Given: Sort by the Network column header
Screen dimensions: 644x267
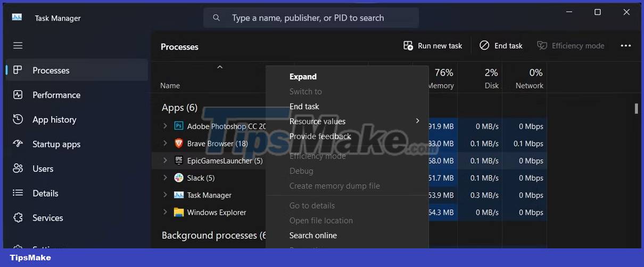Looking at the screenshot, I should coord(525,78).
